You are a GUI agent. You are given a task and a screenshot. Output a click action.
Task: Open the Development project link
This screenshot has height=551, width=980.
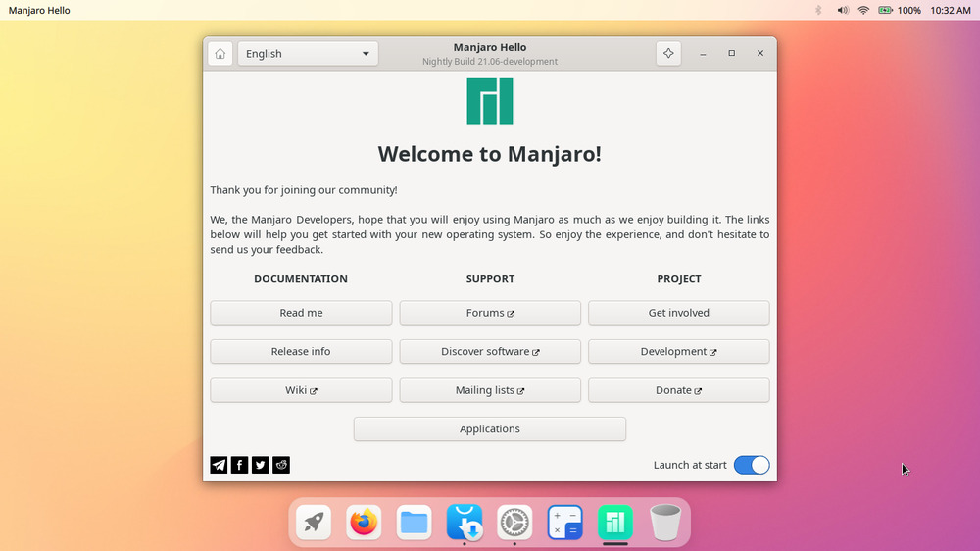pos(679,352)
